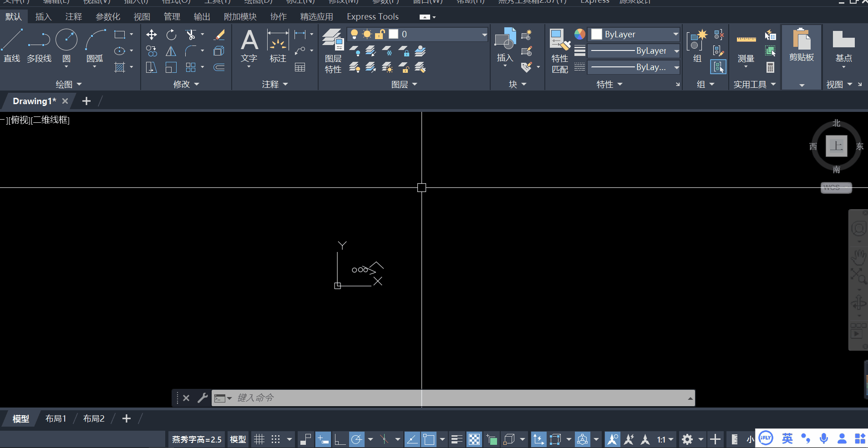Click the Fillet tool icon

click(x=191, y=51)
